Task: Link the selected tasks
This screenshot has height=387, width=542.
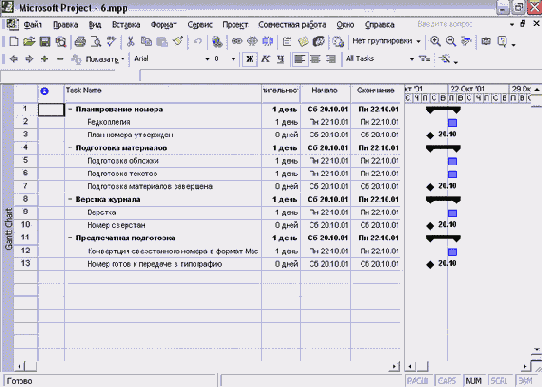Action: [x=237, y=42]
